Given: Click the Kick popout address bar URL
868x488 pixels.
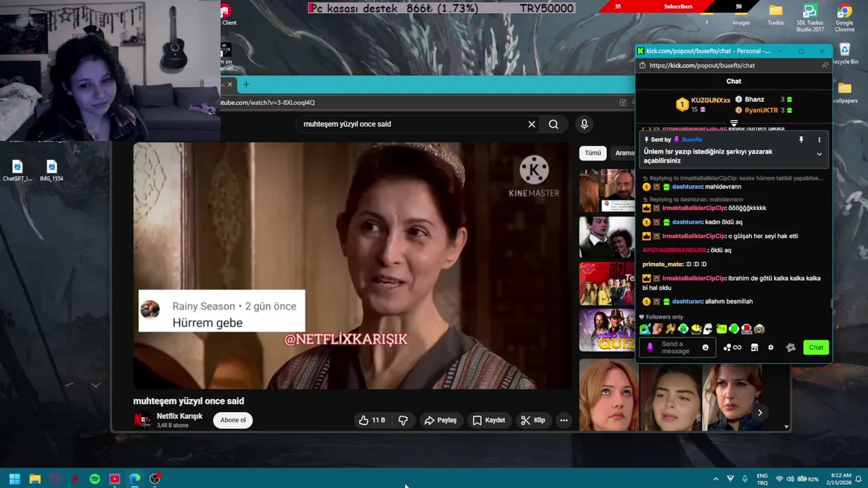Looking at the screenshot, I should (702, 66).
